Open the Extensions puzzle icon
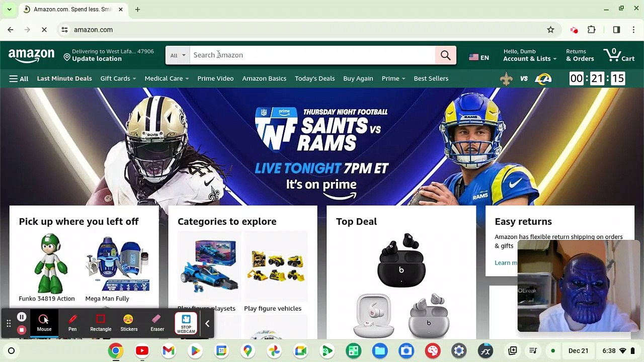 (x=592, y=30)
